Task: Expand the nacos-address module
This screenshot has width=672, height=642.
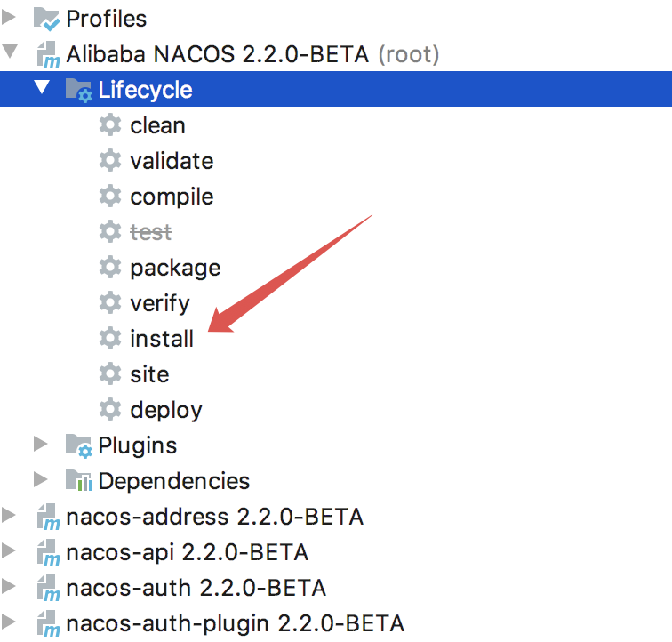Action: [10, 516]
